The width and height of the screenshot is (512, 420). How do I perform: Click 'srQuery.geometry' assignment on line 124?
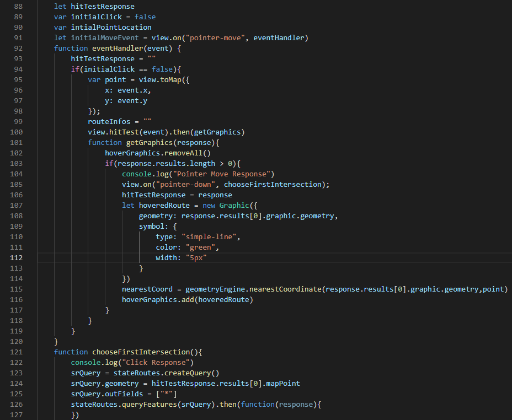pyautogui.click(x=105, y=384)
